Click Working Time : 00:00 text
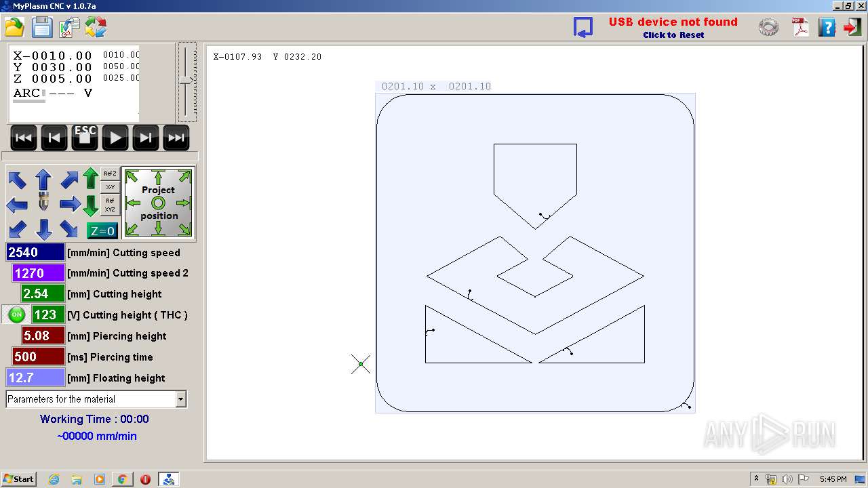The image size is (868, 488). click(x=94, y=419)
